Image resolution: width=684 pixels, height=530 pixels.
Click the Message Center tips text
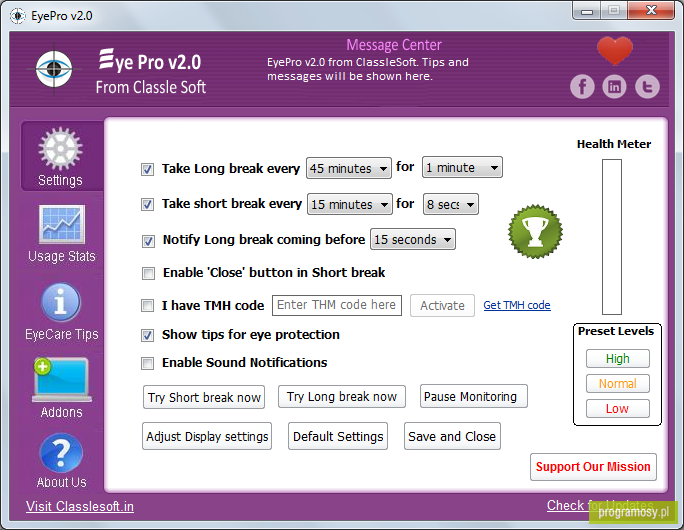(368, 69)
